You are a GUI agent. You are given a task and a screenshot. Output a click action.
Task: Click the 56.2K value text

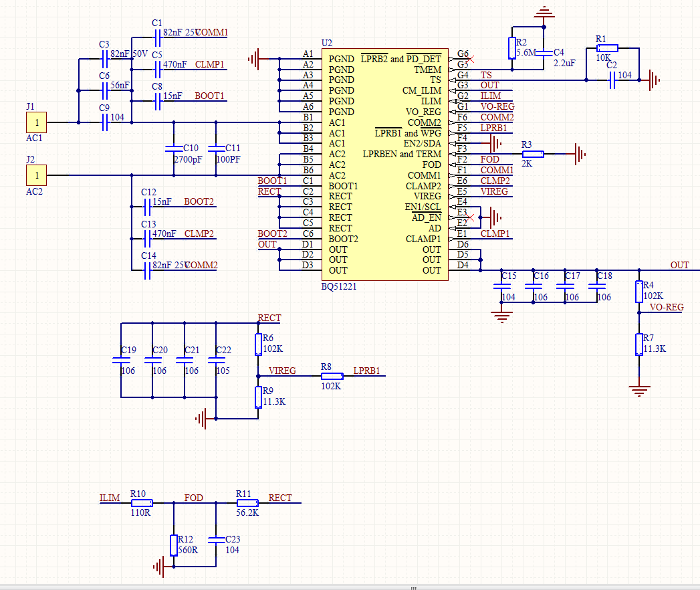pos(247,512)
